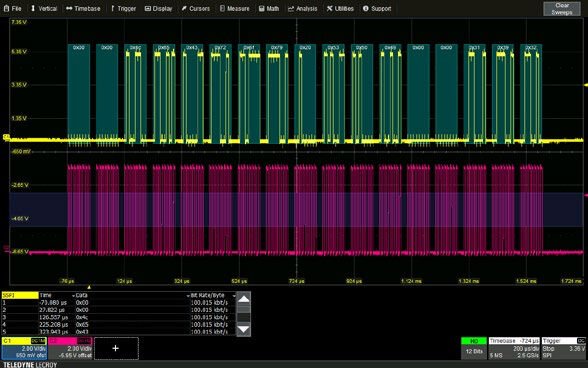
Task: Open the Math menu
Action: click(x=269, y=8)
